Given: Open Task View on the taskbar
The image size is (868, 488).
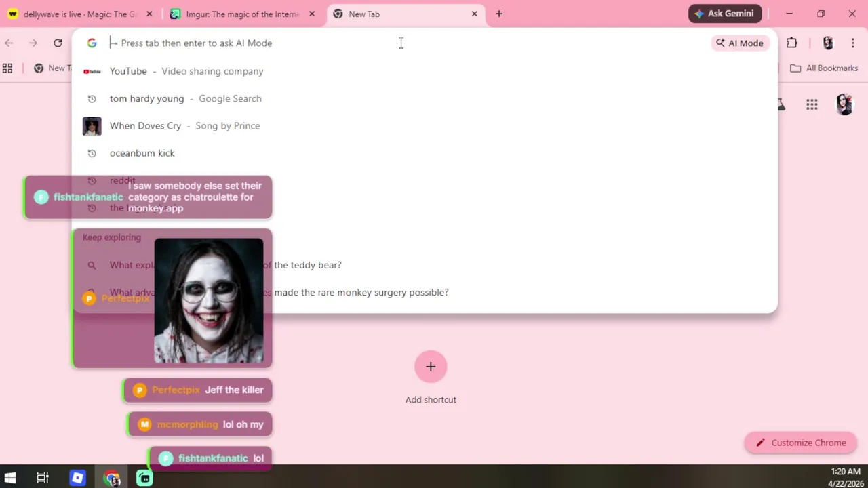Looking at the screenshot, I should [42, 478].
